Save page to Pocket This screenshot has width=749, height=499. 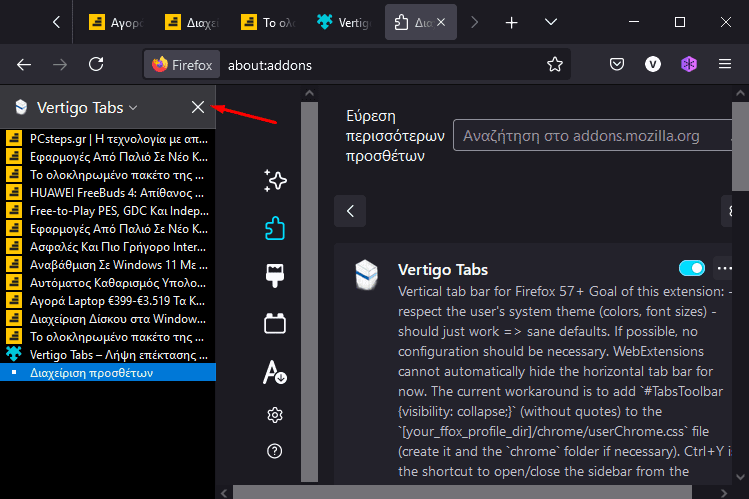click(617, 64)
